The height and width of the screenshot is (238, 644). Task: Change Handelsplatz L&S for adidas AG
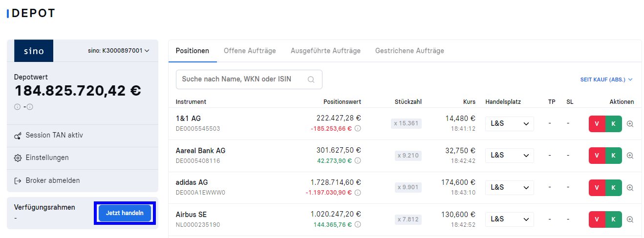tap(510, 187)
